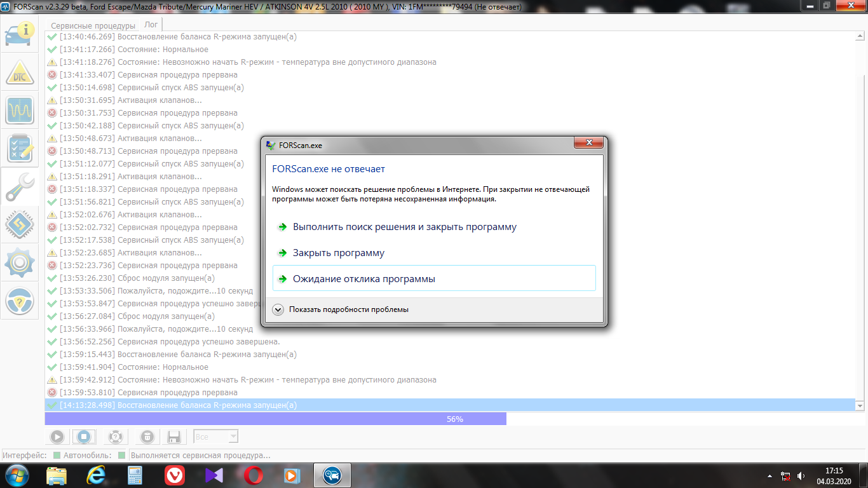Click the clear log trash icon
The width and height of the screenshot is (868, 488).
click(x=147, y=437)
